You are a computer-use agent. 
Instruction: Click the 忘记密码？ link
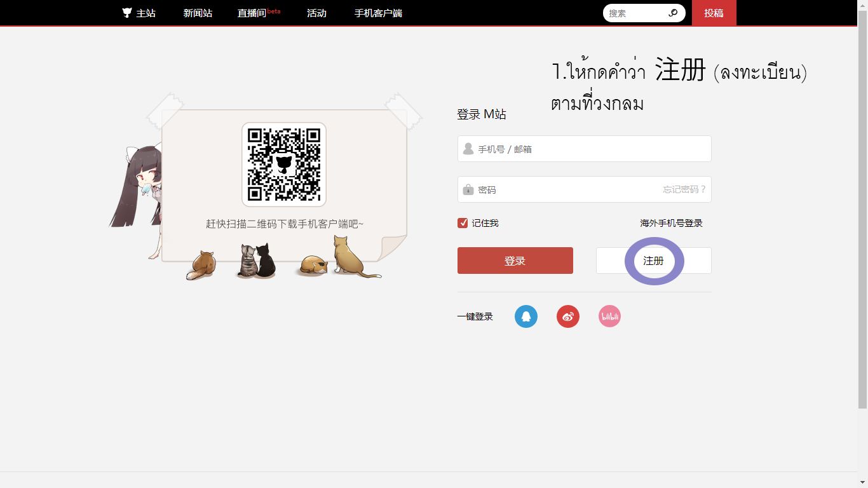(x=684, y=189)
